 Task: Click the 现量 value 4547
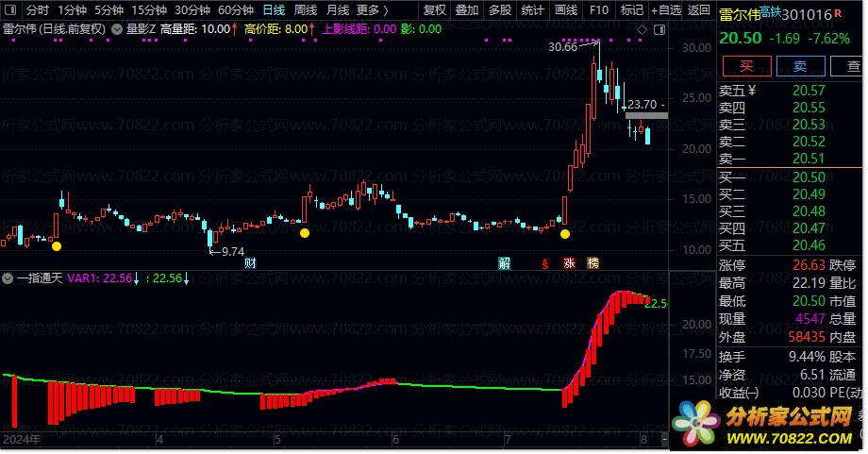click(810, 319)
